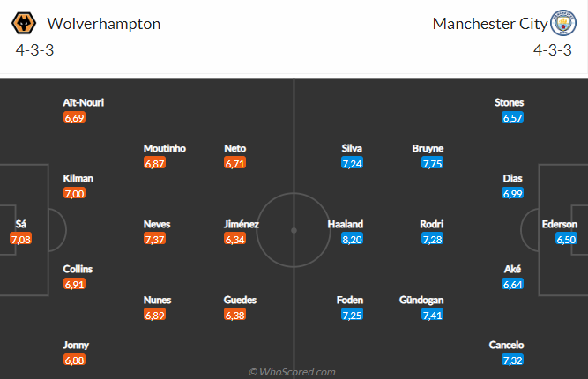Click goalkeeper Ederson's name
This screenshot has height=379, width=588.
[559, 224]
